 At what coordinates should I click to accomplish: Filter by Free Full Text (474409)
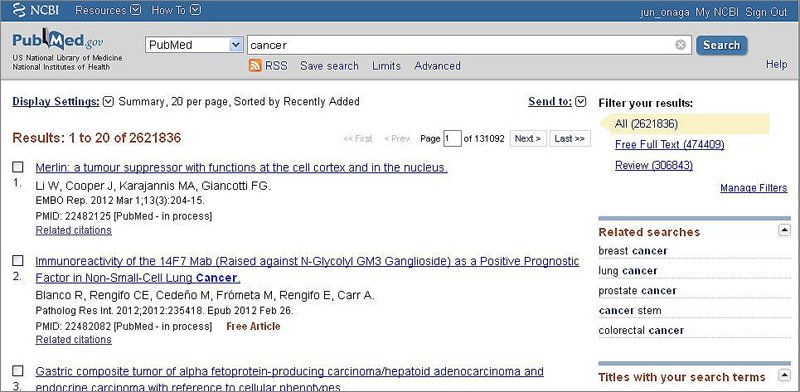click(669, 145)
